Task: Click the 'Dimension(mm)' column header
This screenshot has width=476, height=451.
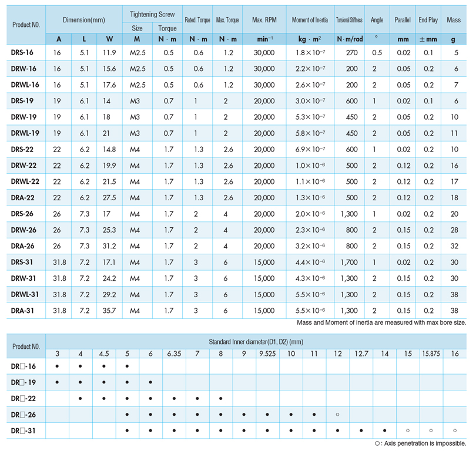Action: click(x=84, y=20)
